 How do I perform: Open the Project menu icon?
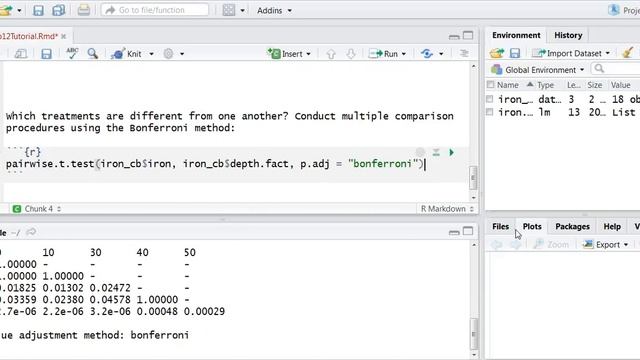(613, 10)
